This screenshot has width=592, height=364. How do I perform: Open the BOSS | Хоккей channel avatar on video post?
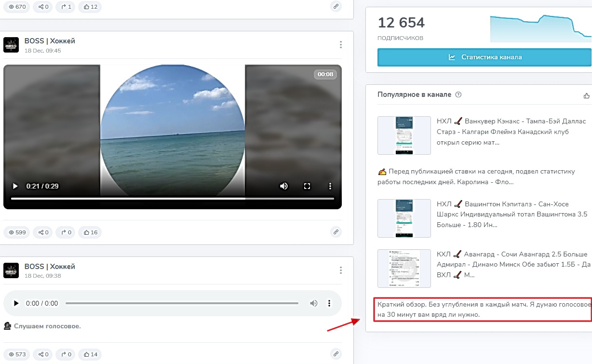11,45
